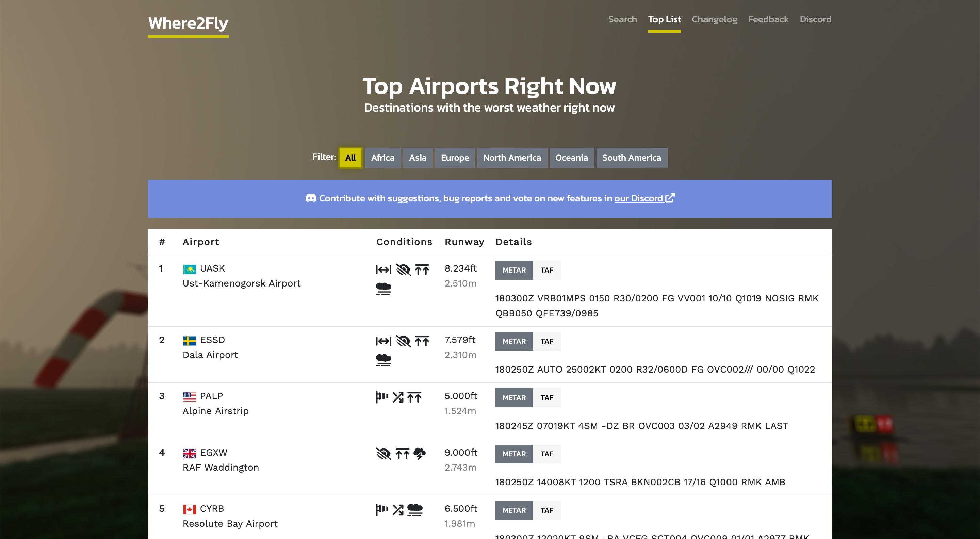Open Changelog from top navigation
980x539 pixels.
coord(714,19)
